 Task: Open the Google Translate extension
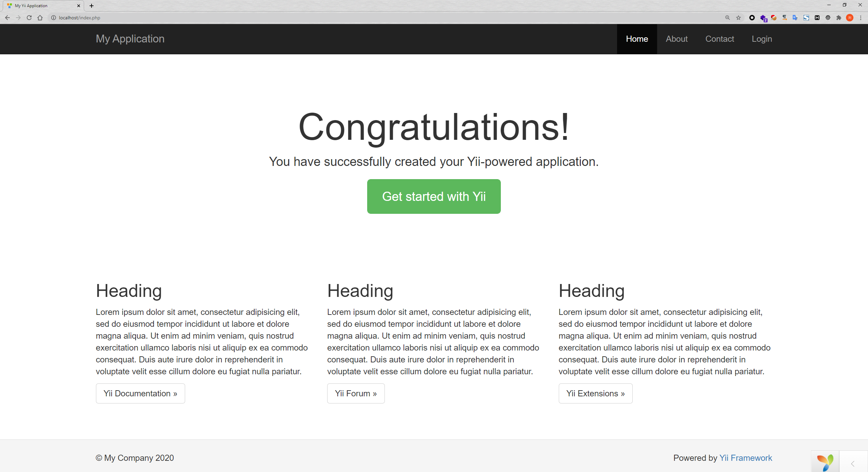point(795,18)
